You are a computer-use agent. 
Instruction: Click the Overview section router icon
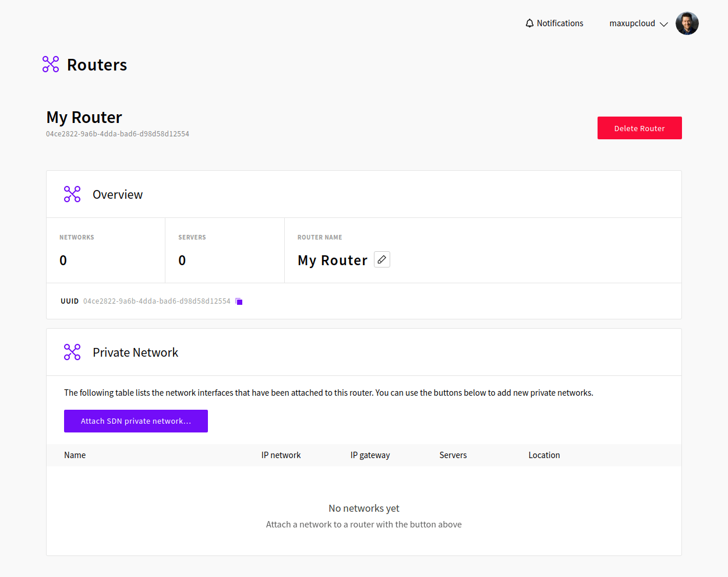(72, 194)
